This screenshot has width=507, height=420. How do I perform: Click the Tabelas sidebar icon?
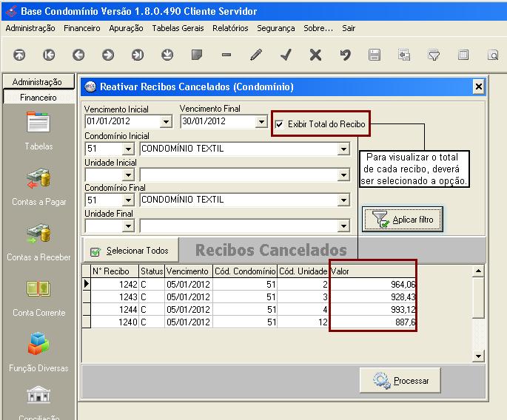38,123
